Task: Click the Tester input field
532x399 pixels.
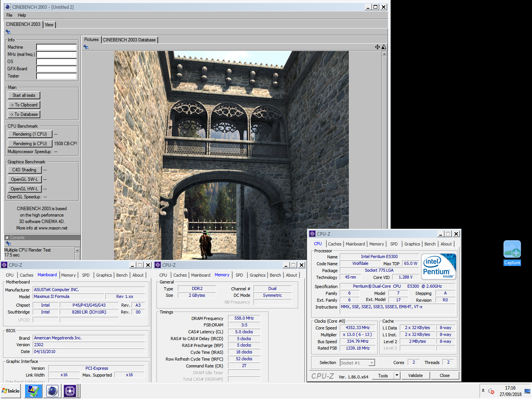Action: (x=56, y=76)
